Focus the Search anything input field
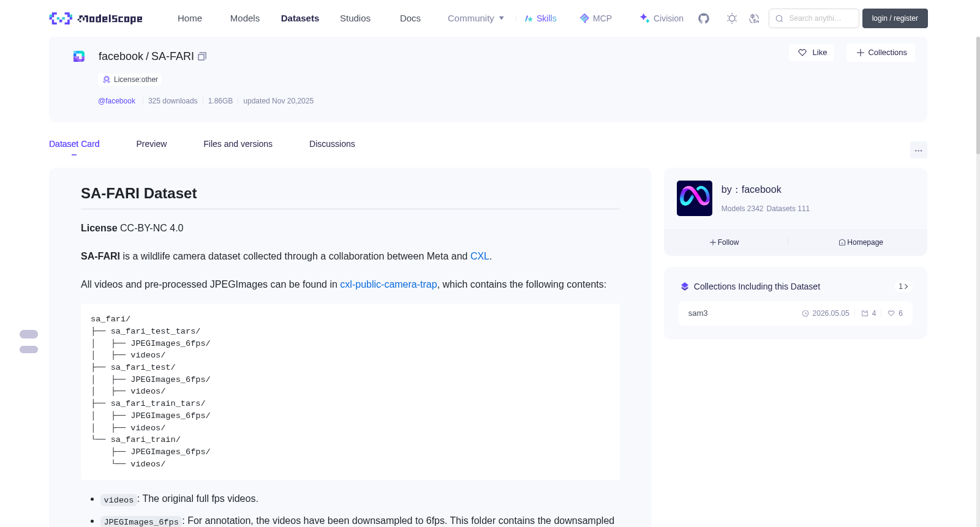This screenshot has height=527, width=980. (x=814, y=18)
